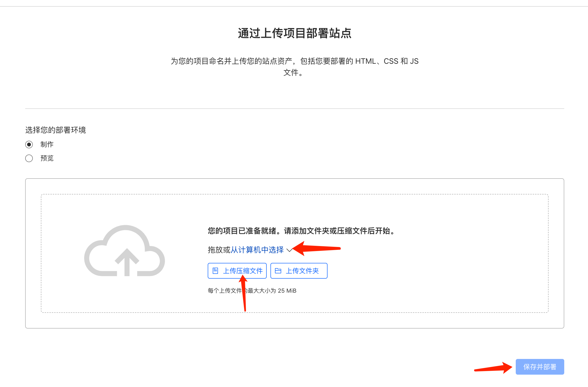Click the 保存并部署 button
Image resolution: width=588 pixels, height=387 pixels.
[x=540, y=367]
